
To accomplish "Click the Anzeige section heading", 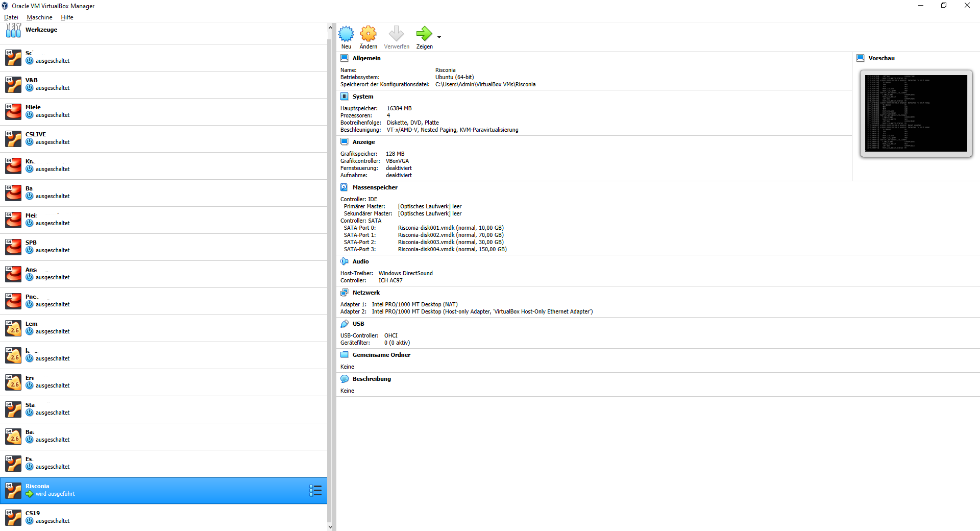I will click(x=363, y=142).
